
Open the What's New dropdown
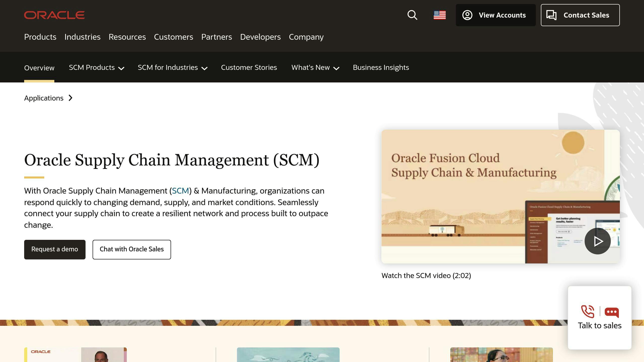click(315, 67)
